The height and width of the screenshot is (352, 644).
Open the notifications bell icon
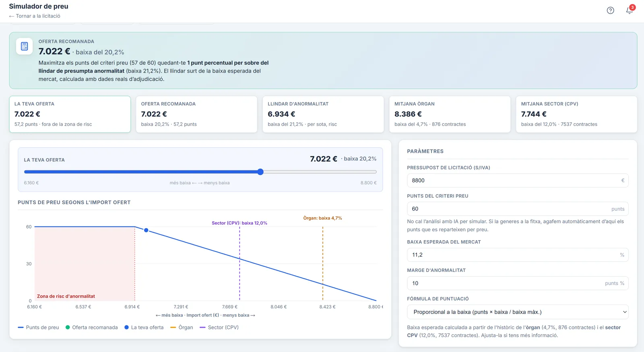tap(630, 10)
